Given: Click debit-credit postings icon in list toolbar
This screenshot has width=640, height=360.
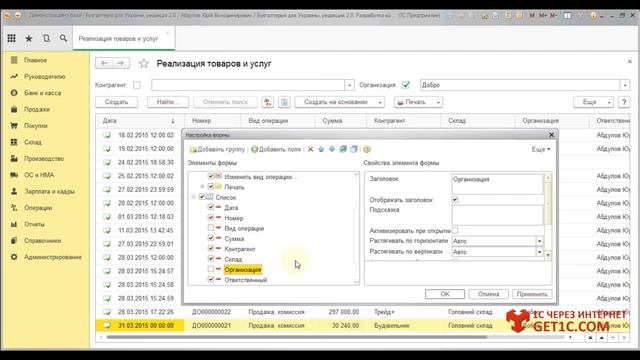Looking at the screenshot, I should (x=268, y=102).
